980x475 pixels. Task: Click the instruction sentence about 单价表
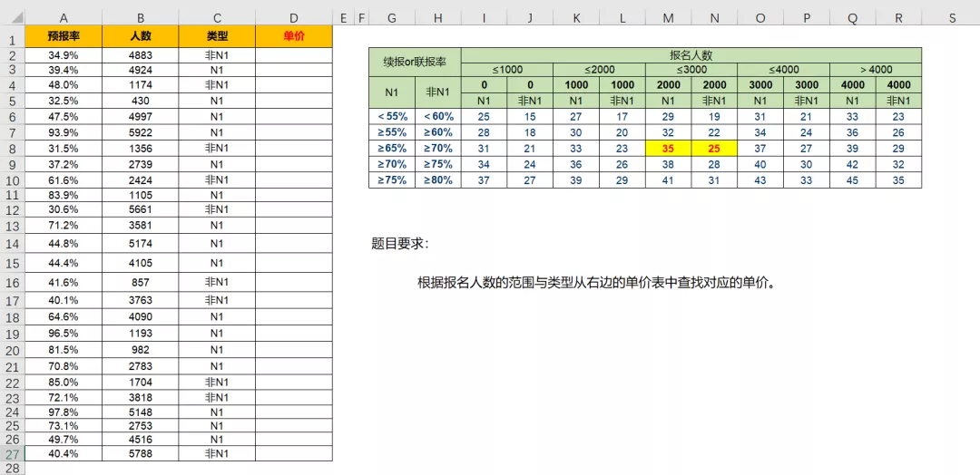[x=596, y=283]
